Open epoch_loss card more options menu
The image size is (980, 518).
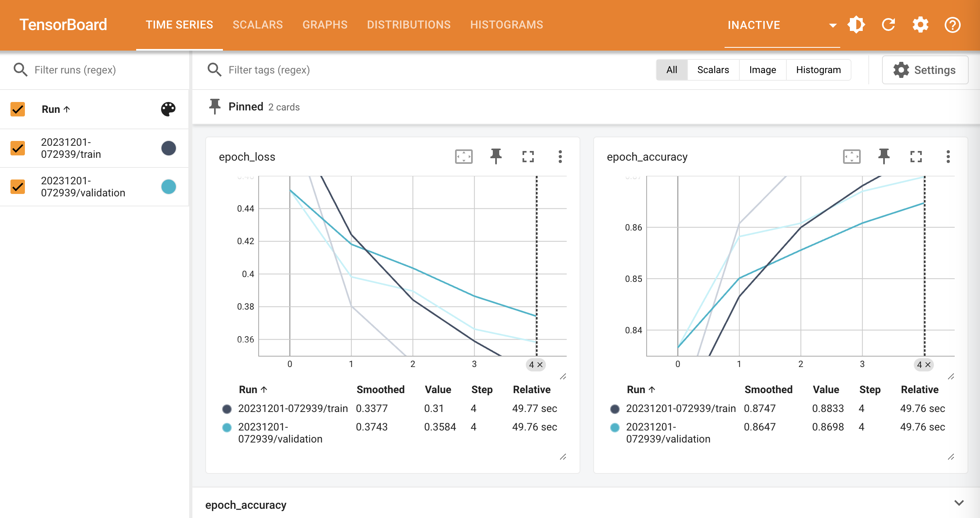[x=560, y=157]
